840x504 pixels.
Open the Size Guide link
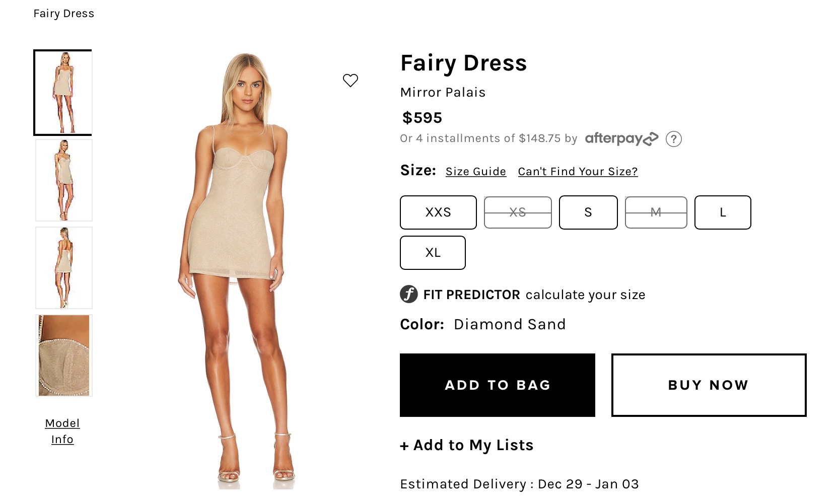476,172
